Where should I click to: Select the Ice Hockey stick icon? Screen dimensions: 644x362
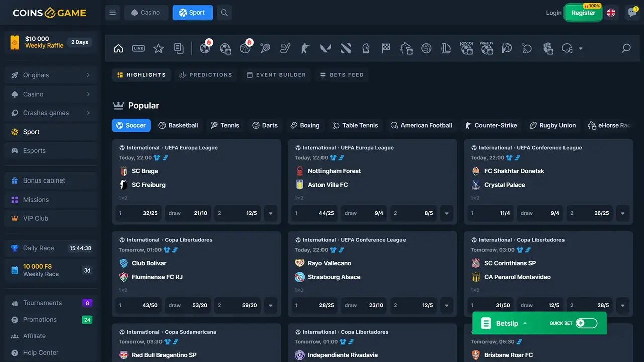coord(285,48)
